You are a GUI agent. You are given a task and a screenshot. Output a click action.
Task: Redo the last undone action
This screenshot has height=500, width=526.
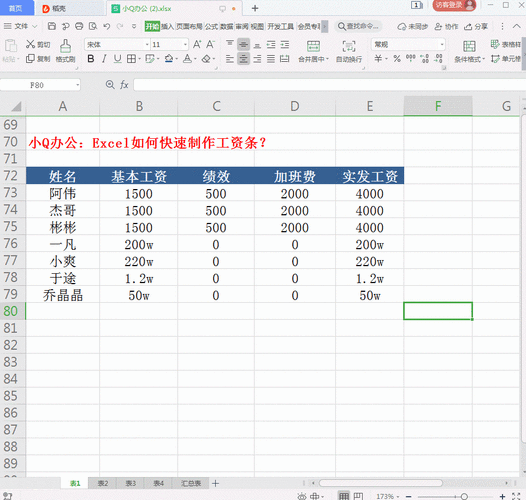[120, 26]
